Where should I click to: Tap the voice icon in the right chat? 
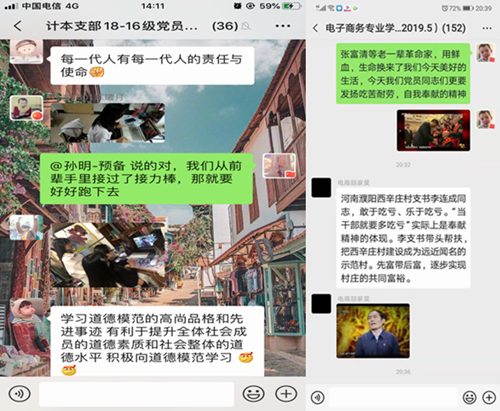[317, 397]
